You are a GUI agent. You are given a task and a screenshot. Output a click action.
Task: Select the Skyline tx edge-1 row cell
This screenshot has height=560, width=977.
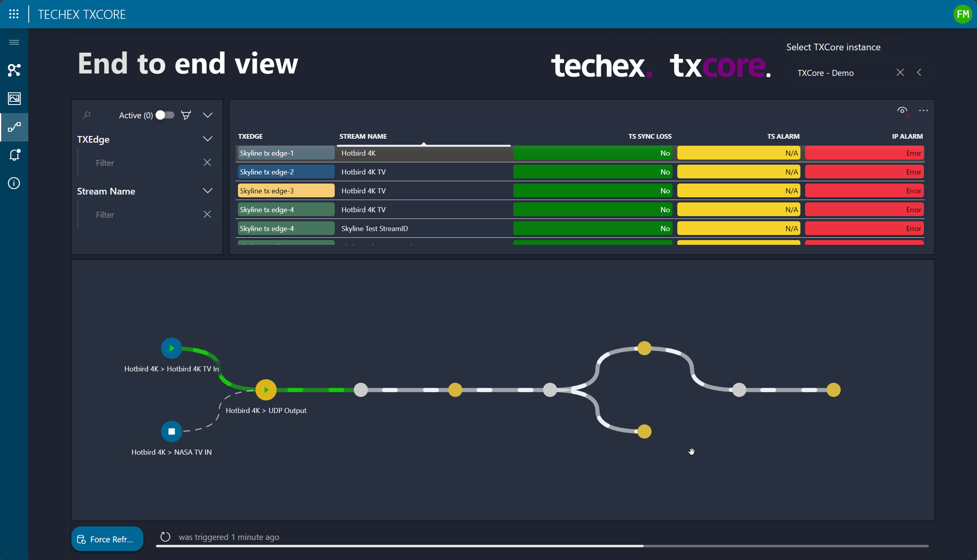pos(286,153)
